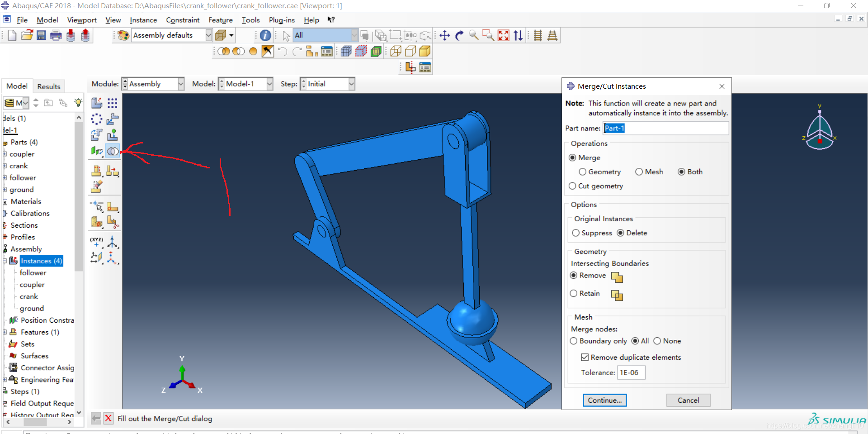The height and width of the screenshot is (434, 868).
Task: Click the Save Model Database icon
Action: [x=41, y=35]
